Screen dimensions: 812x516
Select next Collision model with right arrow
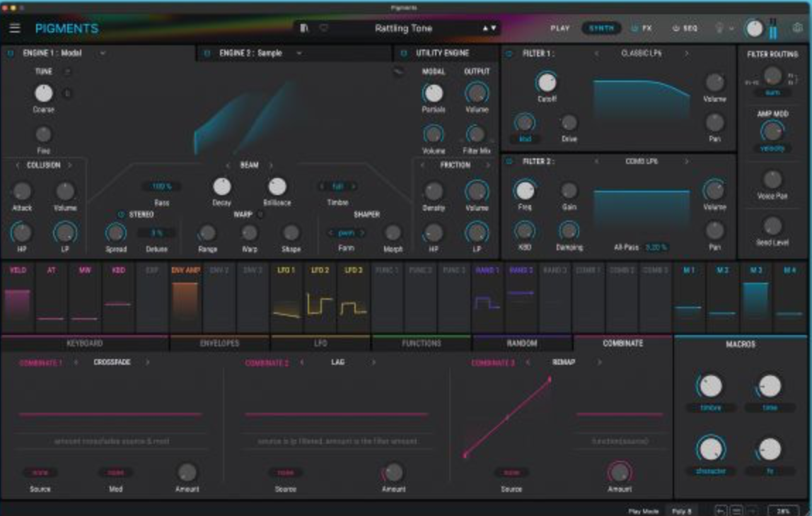click(x=70, y=165)
